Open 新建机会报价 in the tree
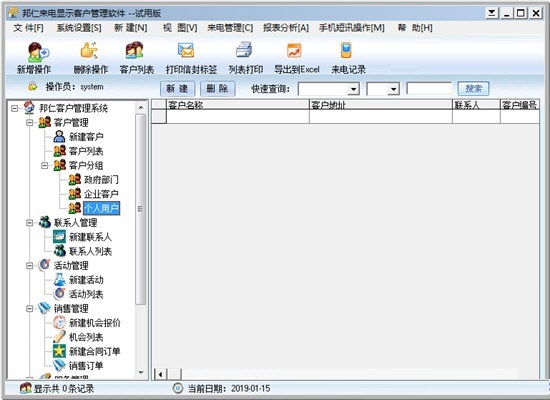 pos(95,323)
